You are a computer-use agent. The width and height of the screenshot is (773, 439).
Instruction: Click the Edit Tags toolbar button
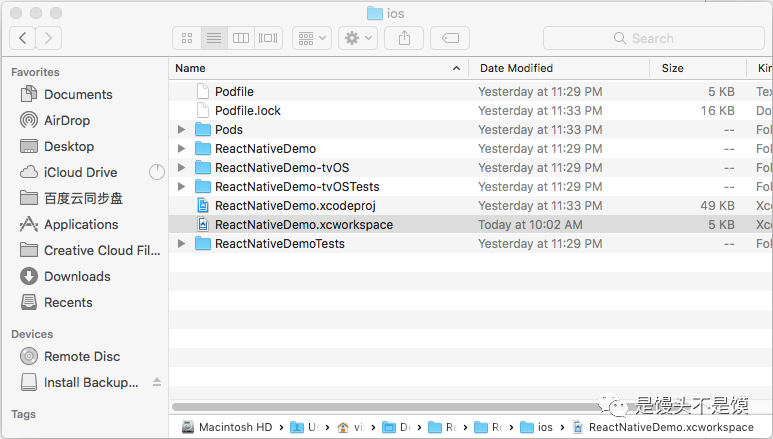[x=450, y=38]
